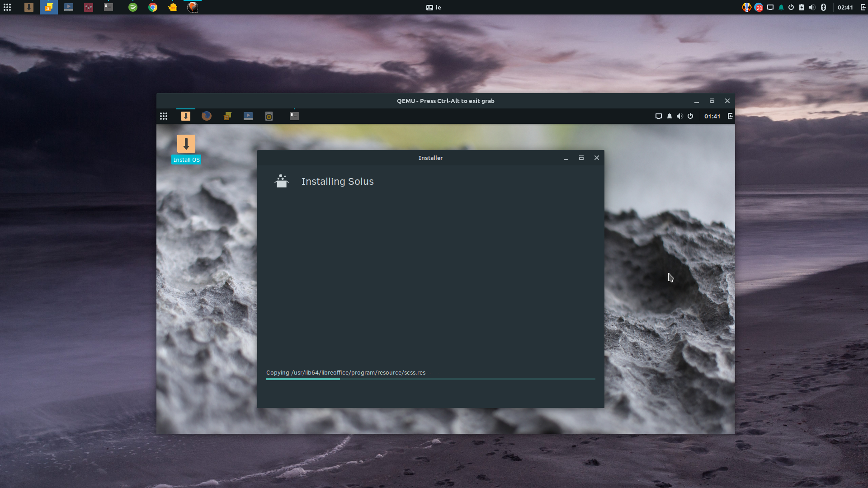Viewport: 868px width, 488px height.
Task: Open the guest Raven sidebar toggle
Action: pyautogui.click(x=730, y=116)
